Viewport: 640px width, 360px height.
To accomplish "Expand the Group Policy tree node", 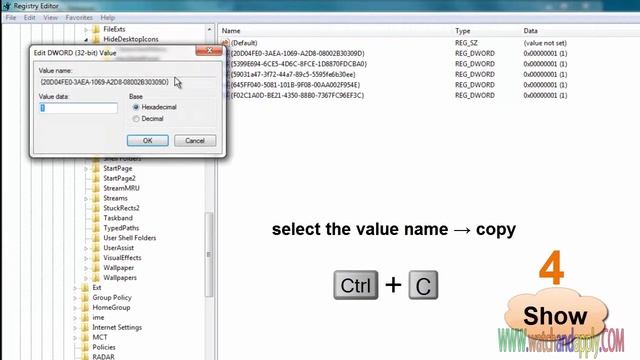I will tap(75, 298).
